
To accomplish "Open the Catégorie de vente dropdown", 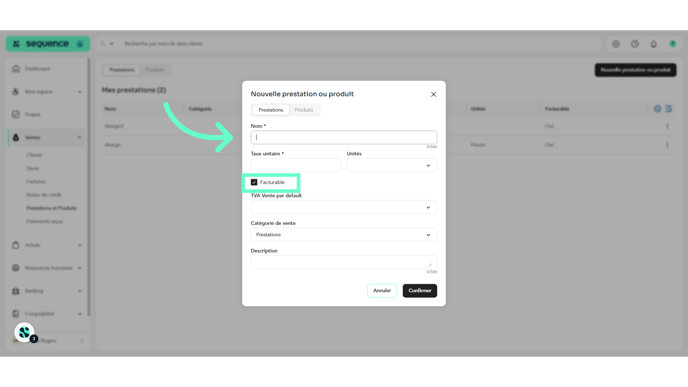I will tap(344, 235).
